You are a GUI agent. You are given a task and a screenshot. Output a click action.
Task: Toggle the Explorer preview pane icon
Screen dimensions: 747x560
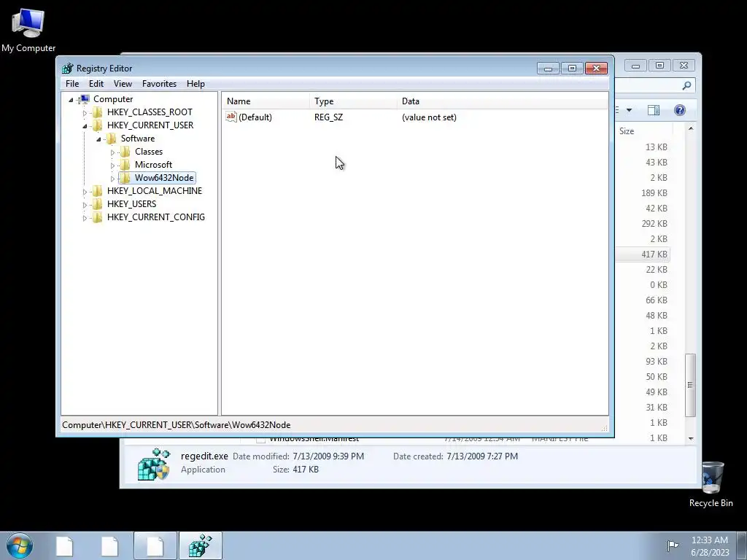click(654, 111)
